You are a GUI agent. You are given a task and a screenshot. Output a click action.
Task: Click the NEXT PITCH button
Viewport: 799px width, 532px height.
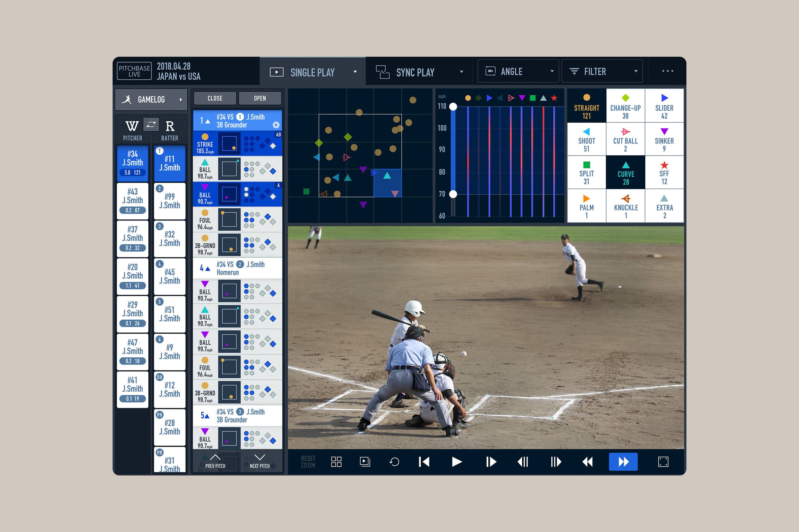coord(260,461)
